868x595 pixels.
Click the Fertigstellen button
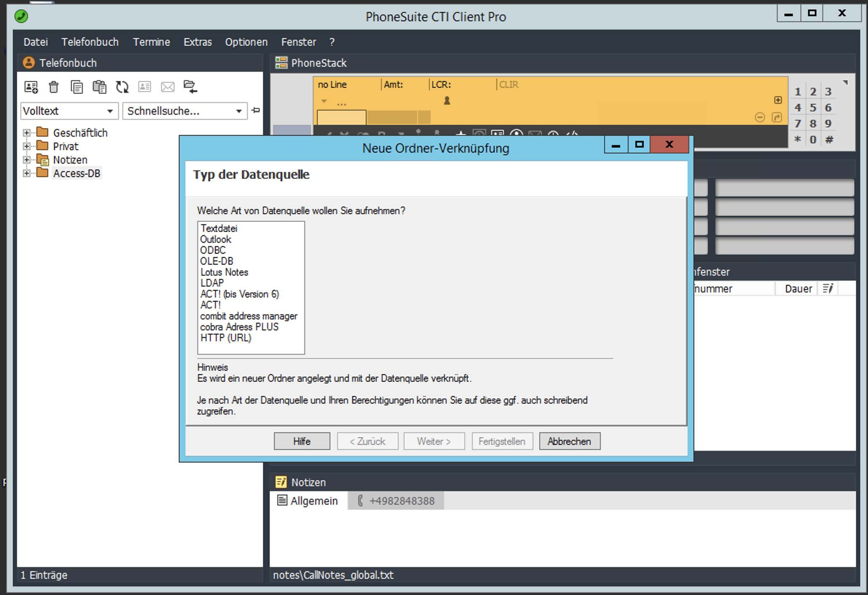point(502,441)
